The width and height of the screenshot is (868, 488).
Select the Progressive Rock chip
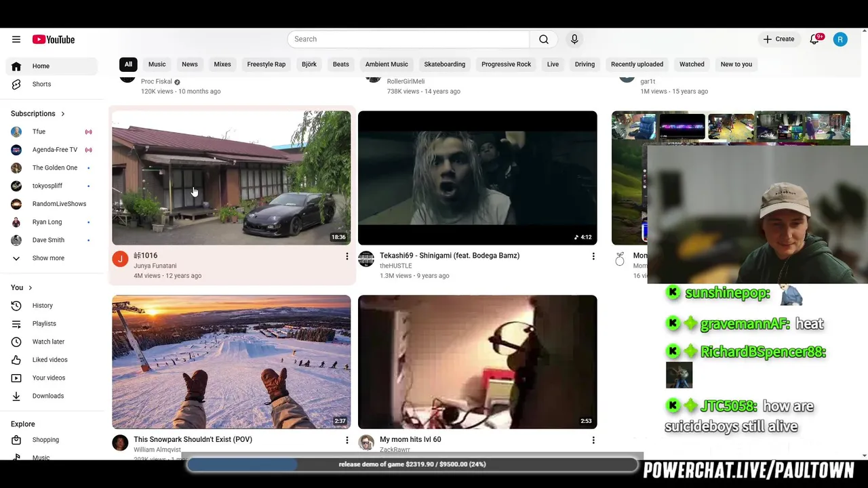506,64
